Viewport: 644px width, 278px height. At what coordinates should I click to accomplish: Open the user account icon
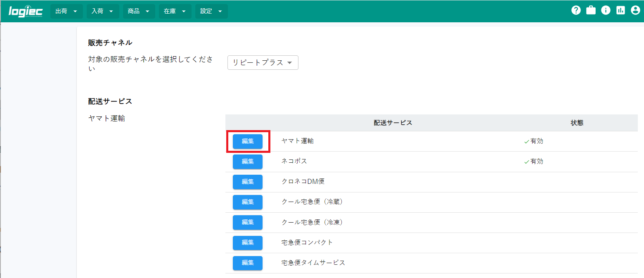[635, 11]
